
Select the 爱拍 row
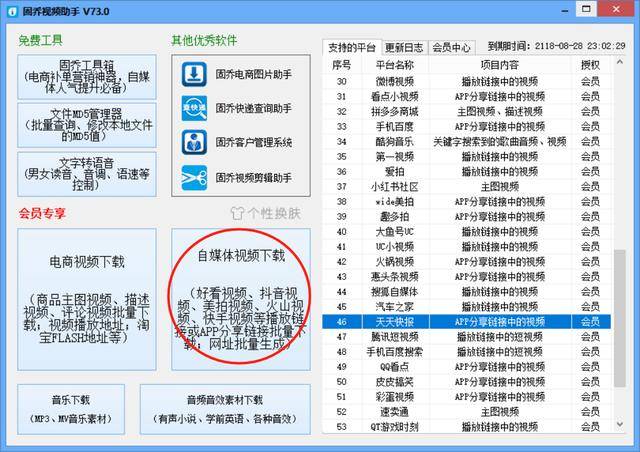[x=467, y=171]
